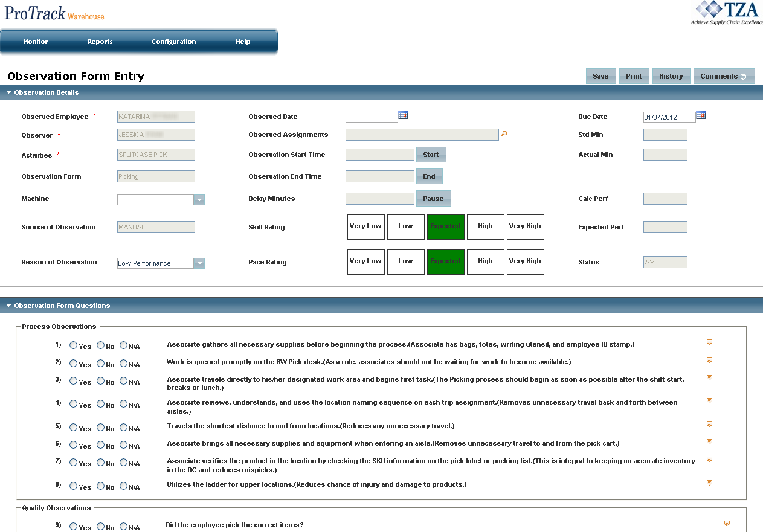Open the Observed Date calendar picker
The height and width of the screenshot is (532, 763).
click(x=403, y=115)
